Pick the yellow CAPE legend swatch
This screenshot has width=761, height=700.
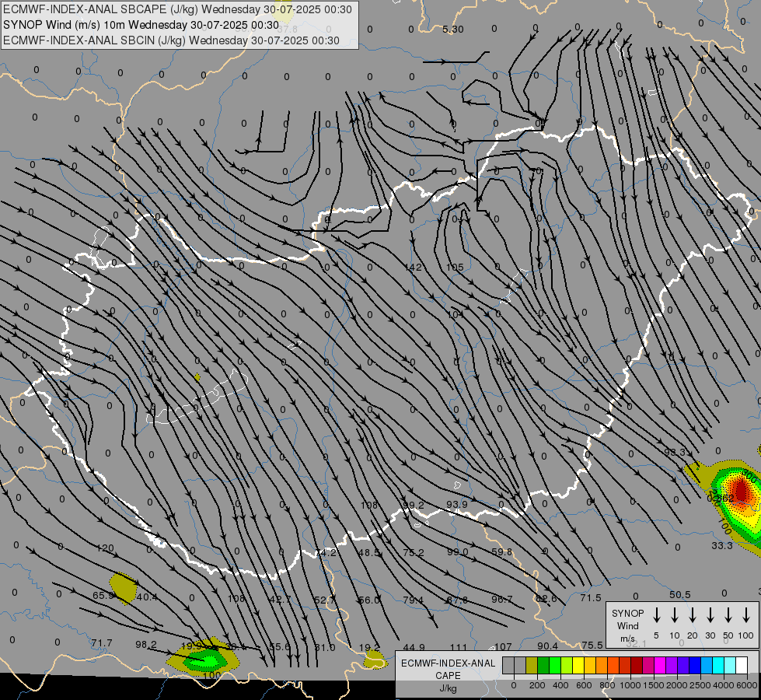click(x=578, y=665)
